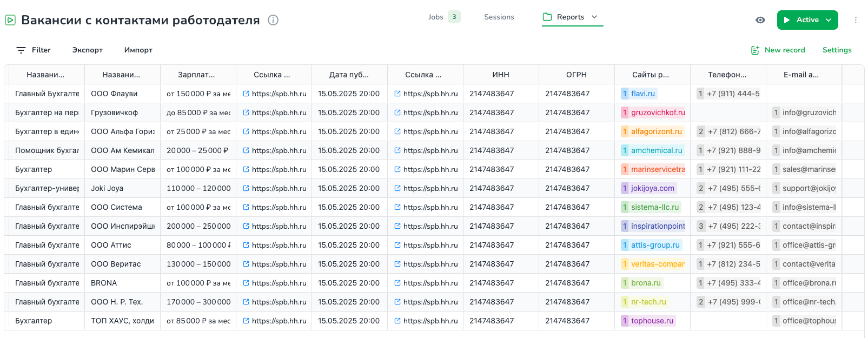Screen dimensions: 868x338
Task: Open the Экспорт menu
Action: click(x=88, y=50)
